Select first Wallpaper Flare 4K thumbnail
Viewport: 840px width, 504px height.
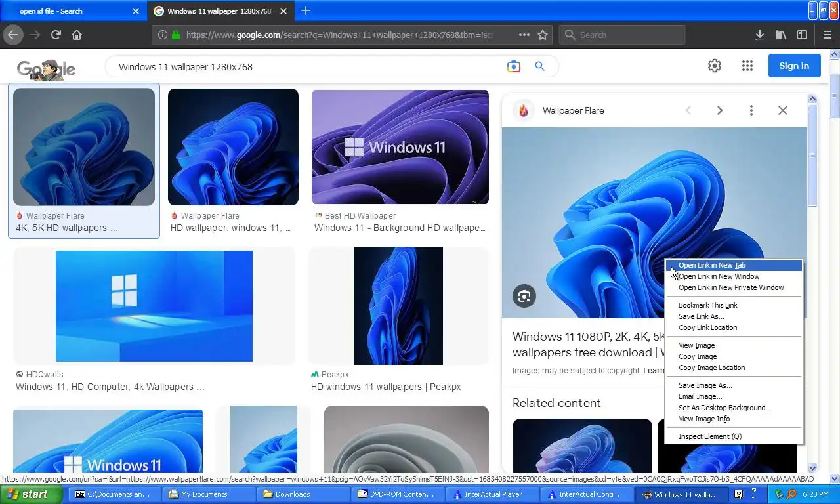coord(84,147)
